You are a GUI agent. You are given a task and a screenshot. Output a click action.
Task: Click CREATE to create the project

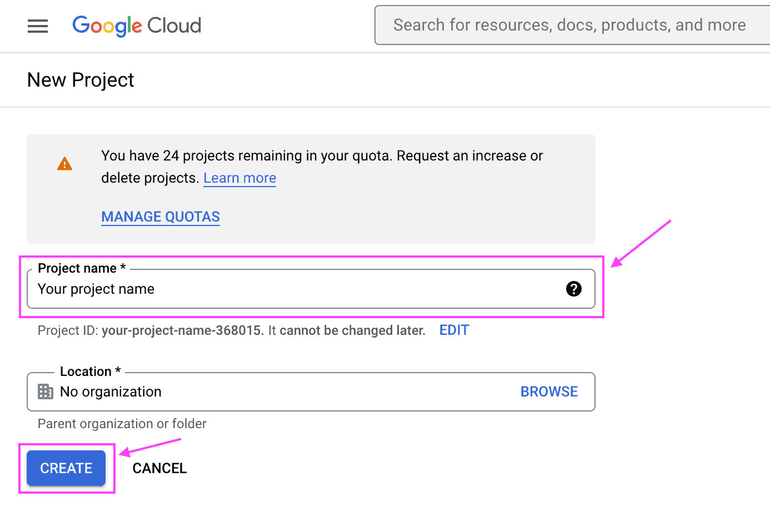click(x=66, y=468)
